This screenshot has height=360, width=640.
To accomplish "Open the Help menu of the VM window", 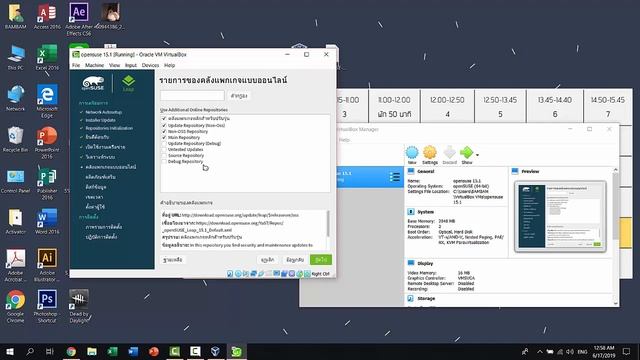I will click(x=169, y=65).
